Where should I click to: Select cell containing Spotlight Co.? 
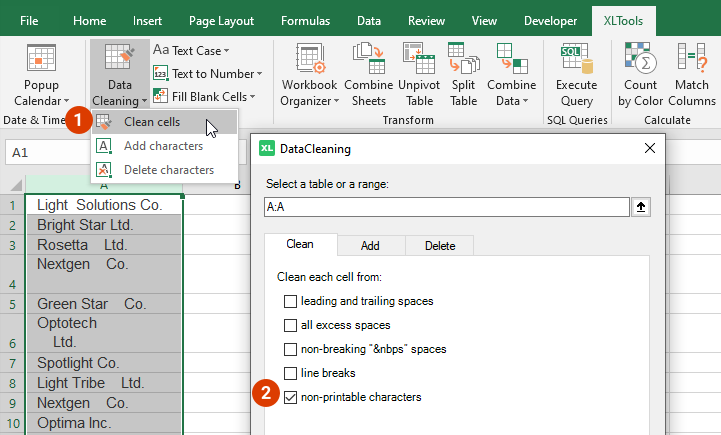point(104,363)
